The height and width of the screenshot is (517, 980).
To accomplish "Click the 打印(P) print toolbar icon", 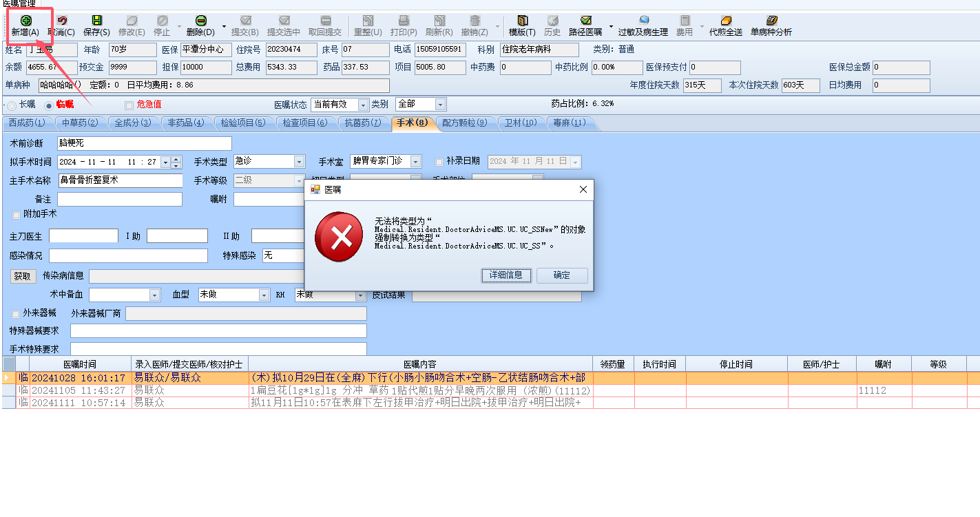I will pyautogui.click(x=404, y=21).
